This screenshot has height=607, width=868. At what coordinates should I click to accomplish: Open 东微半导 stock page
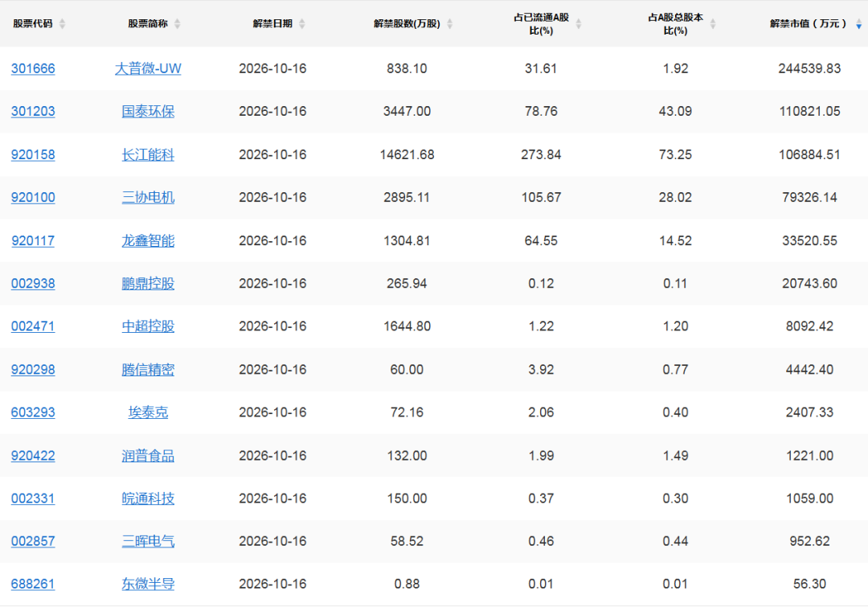148,584
